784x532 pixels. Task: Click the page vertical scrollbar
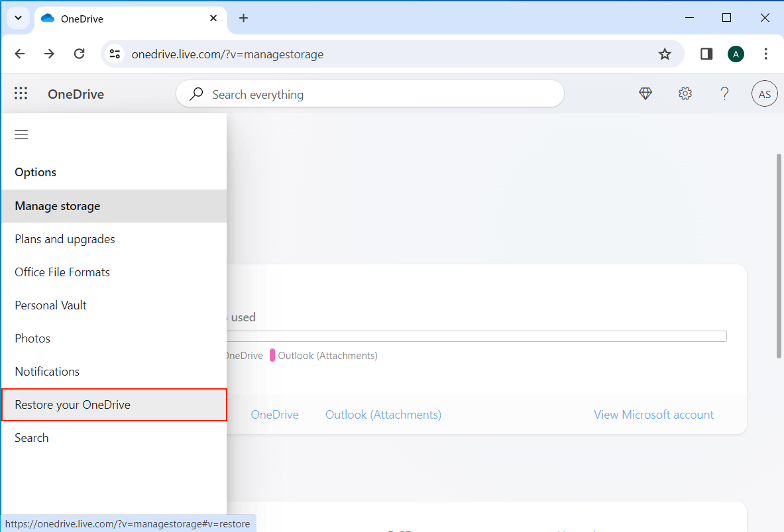(779, 256)
